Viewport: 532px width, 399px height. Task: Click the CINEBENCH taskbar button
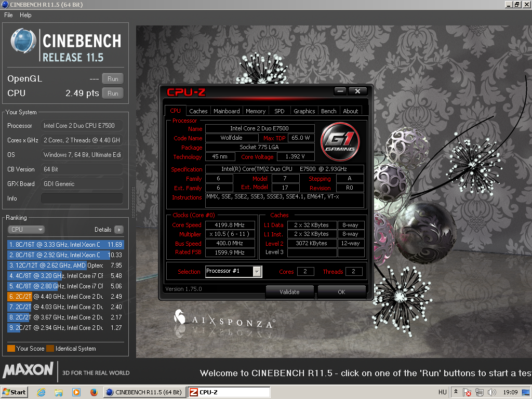[144, 392]
